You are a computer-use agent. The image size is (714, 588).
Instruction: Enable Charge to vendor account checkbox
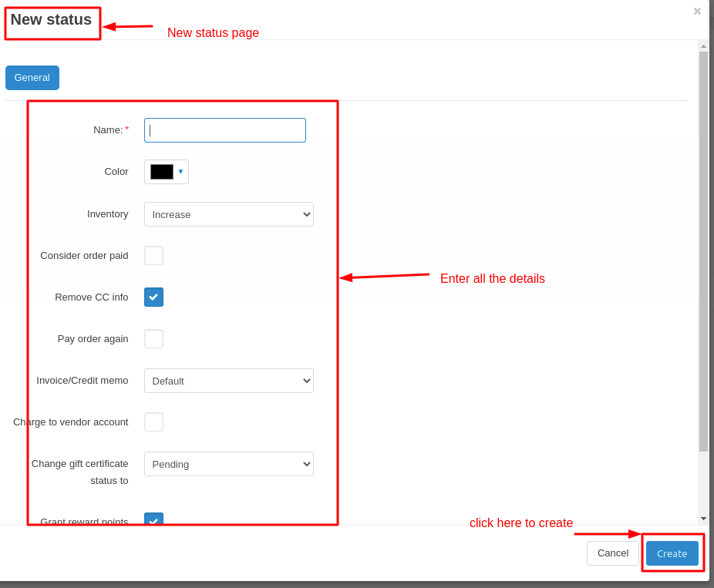(x=153, y=422)
